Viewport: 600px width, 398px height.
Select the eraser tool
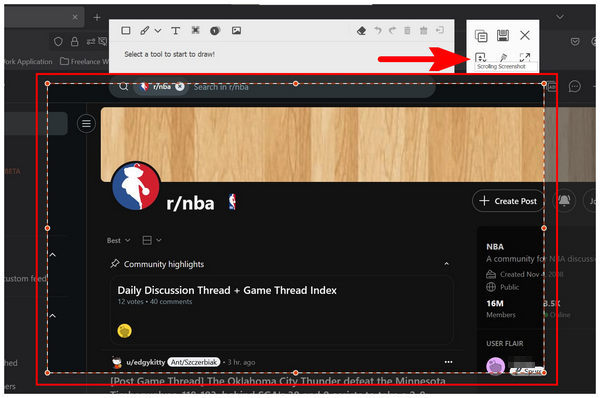coord(361,31)
